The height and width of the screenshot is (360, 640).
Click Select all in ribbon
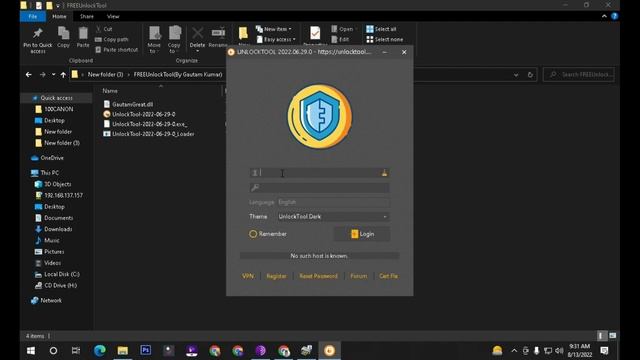coord(381,29)
